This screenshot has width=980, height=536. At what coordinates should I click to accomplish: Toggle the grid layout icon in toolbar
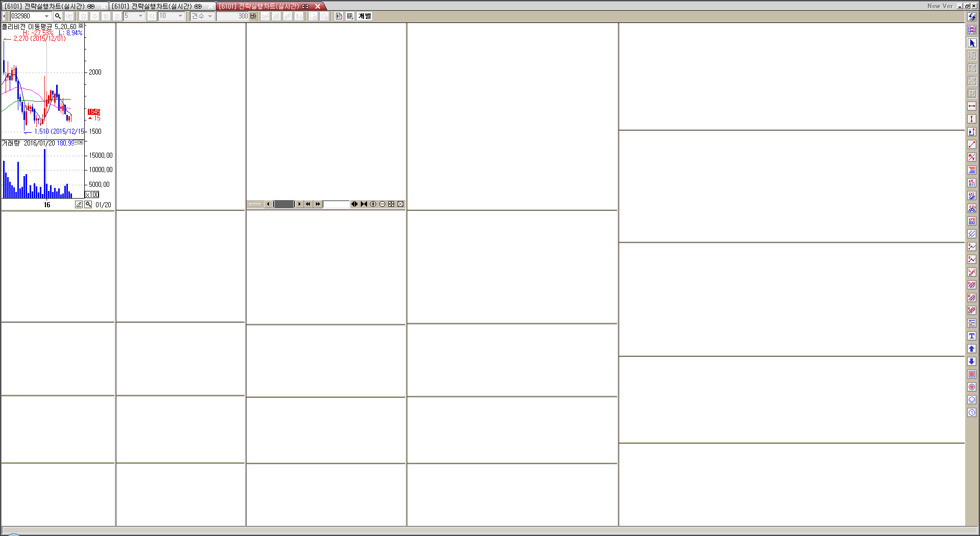(350, 16)
